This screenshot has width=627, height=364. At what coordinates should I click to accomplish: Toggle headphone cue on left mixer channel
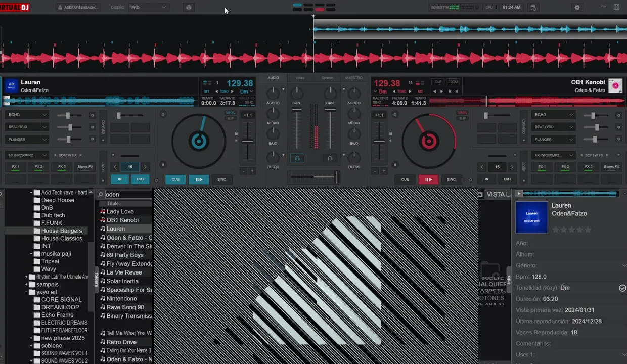point(297,158)
